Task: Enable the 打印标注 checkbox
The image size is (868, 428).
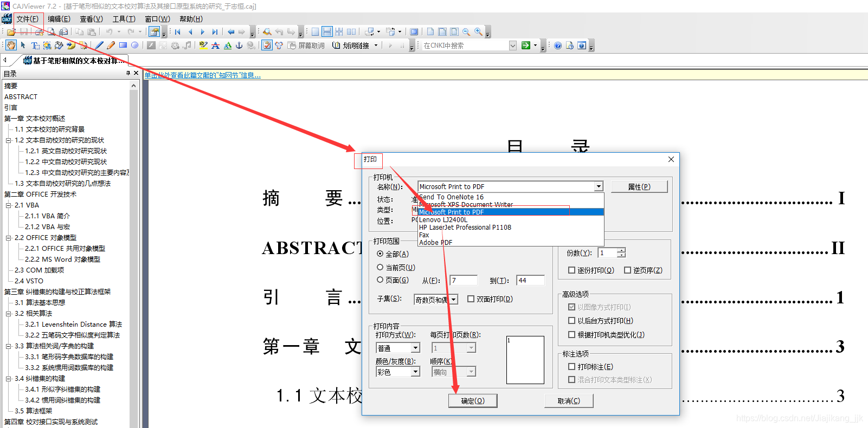Action: [571, 367]
